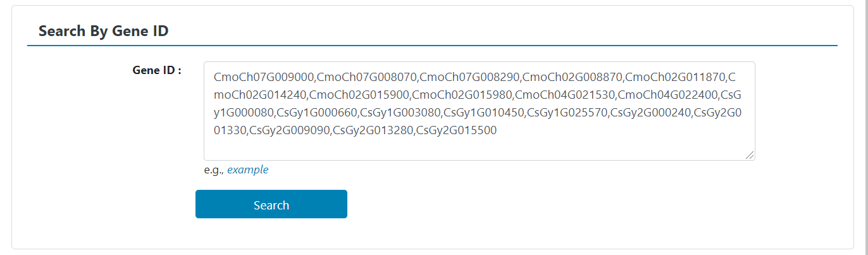Place cursor in text CsGy2G009090
868x255 pixels.
click(x=290, y=130)
